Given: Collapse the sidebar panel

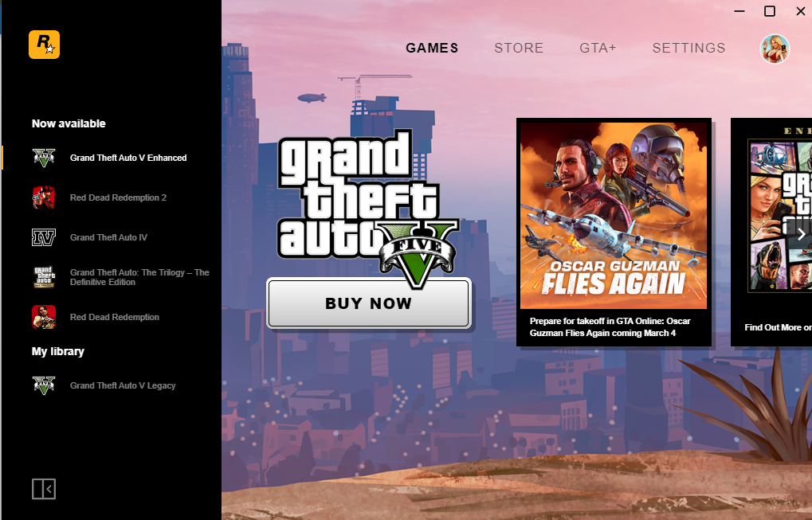Looking at the screenshot, I should (x=44, y=488).
